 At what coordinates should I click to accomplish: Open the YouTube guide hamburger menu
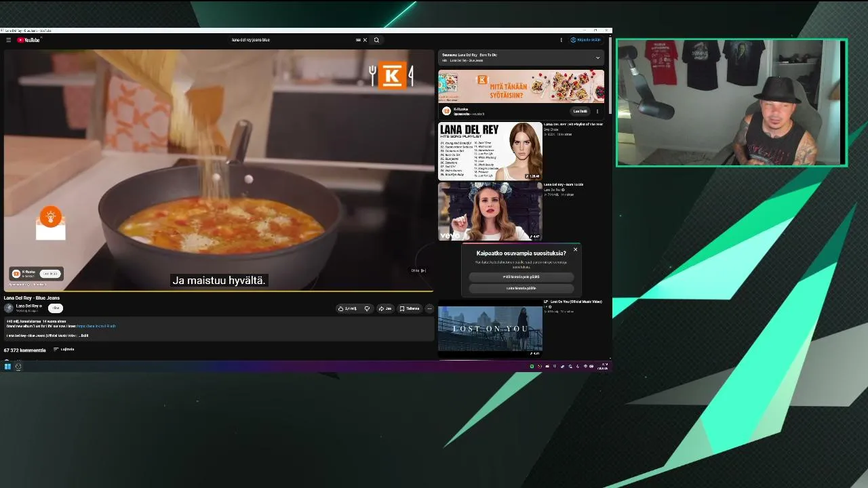click(x=8, y=40)
